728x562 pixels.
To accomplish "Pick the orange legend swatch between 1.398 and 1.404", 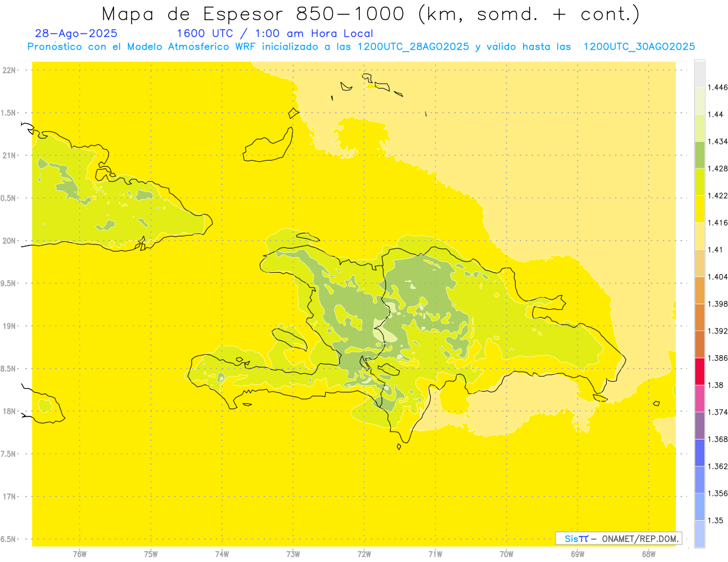I will (x=699, y=290).
